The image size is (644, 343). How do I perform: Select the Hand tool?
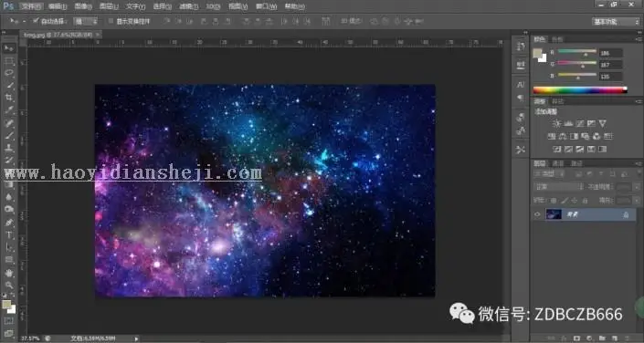9,273
